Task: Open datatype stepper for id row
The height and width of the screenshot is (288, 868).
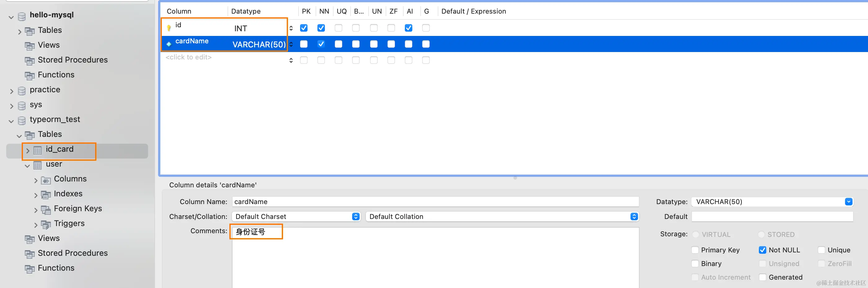Action: (291, 28)
